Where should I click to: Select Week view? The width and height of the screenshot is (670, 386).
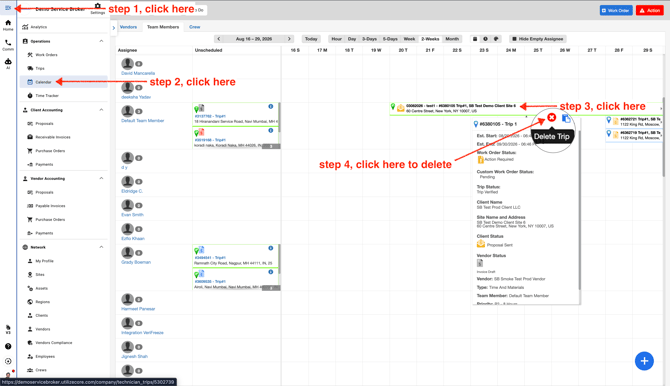(409, 39)
